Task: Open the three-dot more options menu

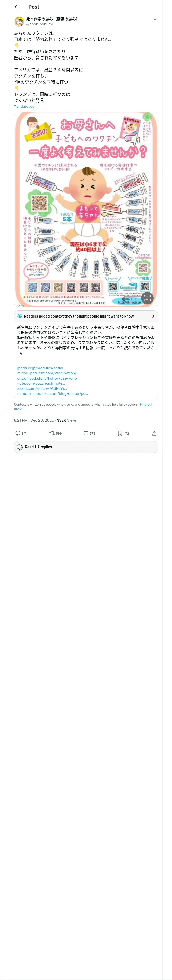Action: click(156, 19)
